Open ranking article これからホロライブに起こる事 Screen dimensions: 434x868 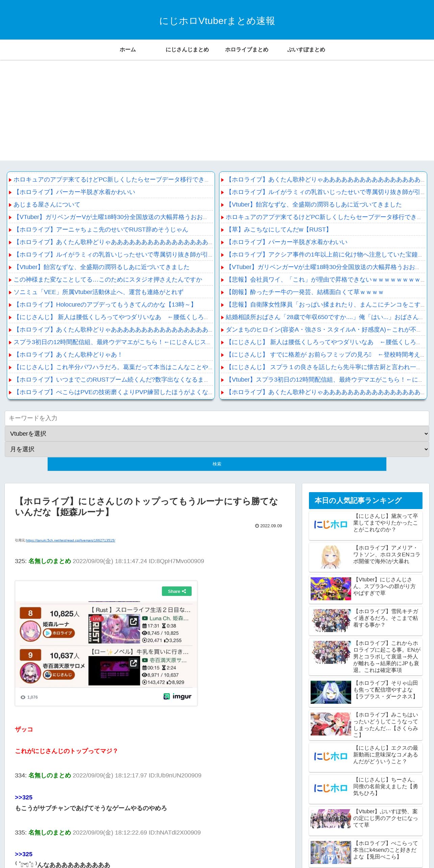point(387,657)
